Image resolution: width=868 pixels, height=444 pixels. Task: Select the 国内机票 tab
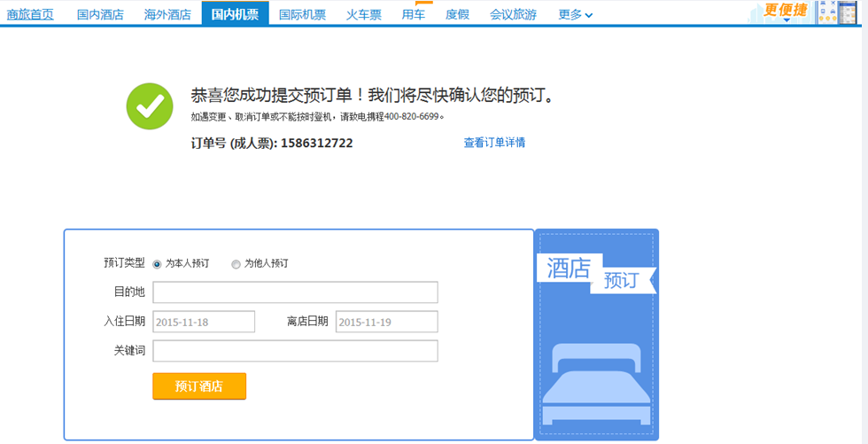pyautogui.click(x=236, y=13)
